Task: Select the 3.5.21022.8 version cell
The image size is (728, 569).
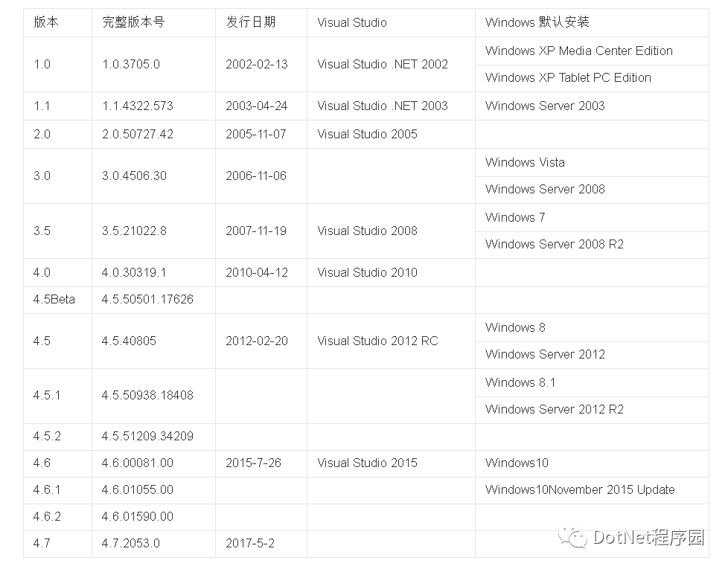Action: [153, 231]
